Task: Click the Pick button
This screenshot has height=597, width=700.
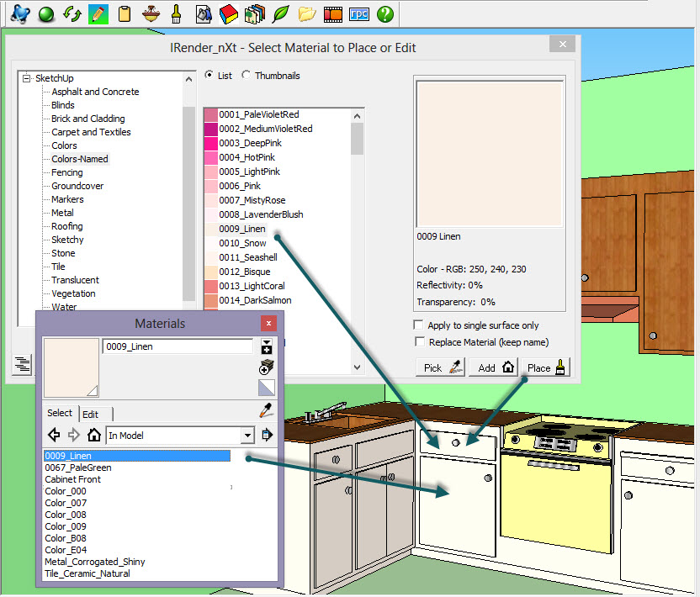Action: click(x=439, y=367)
